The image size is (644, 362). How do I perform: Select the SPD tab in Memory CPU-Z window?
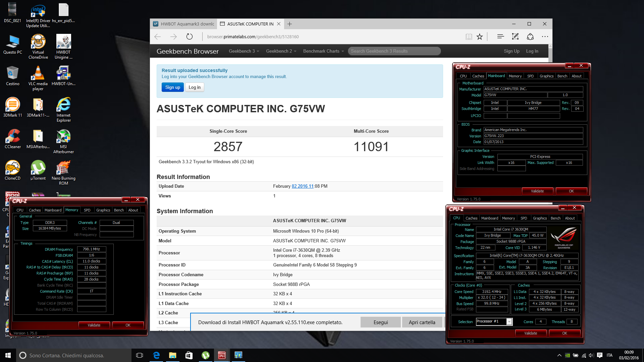point(87,210)
